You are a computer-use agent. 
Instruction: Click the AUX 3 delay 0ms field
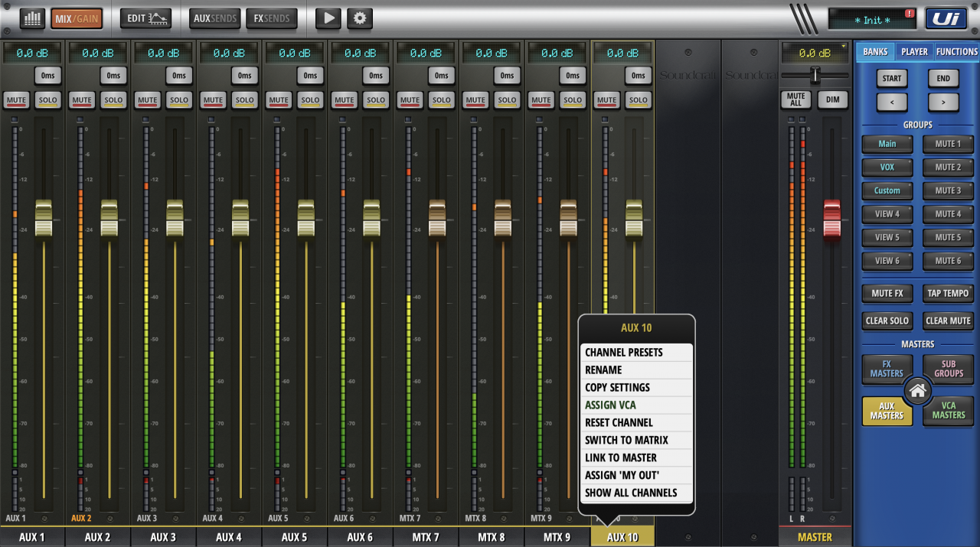pos(178,76)
